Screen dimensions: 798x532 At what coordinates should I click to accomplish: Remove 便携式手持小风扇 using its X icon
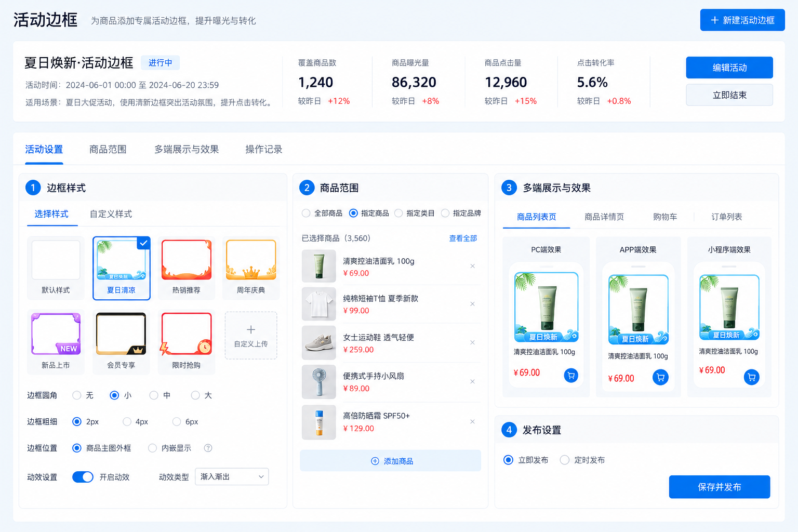click(472, 381)
